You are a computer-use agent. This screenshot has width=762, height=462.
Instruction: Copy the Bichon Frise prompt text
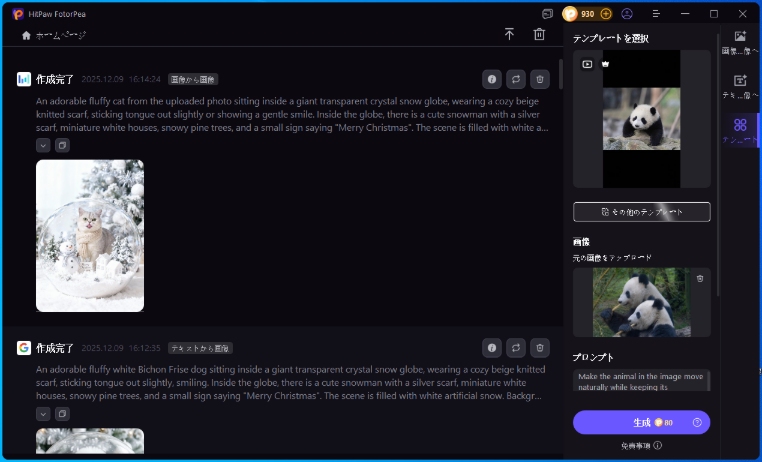62,414
